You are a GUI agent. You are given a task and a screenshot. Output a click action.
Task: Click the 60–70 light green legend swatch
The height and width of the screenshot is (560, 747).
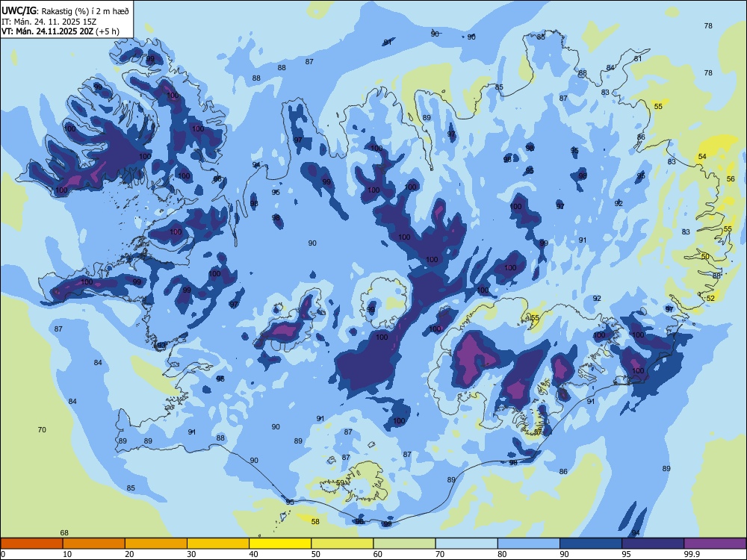pos(404,544)
